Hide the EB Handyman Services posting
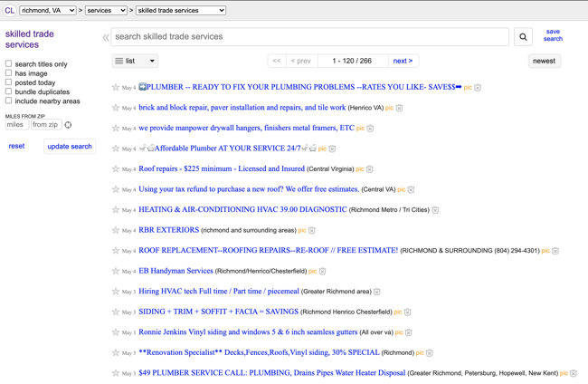The height and width of the screenshot is (384, 588). click(322, 272)
